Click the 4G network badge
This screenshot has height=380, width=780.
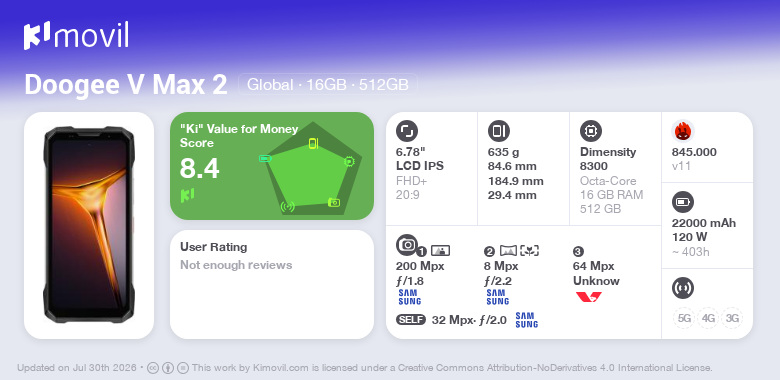(708, 318)
